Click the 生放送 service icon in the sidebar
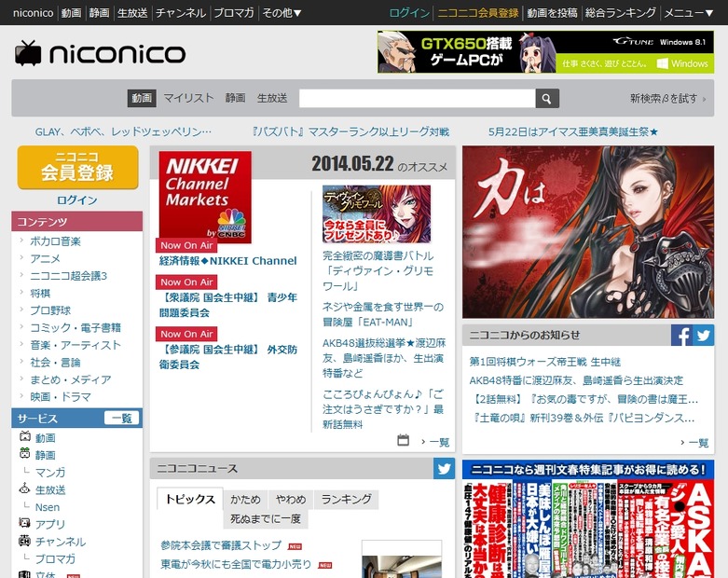The width and height of the screenshot is (728, 578). pyautogui.click(x=24, y=489)
